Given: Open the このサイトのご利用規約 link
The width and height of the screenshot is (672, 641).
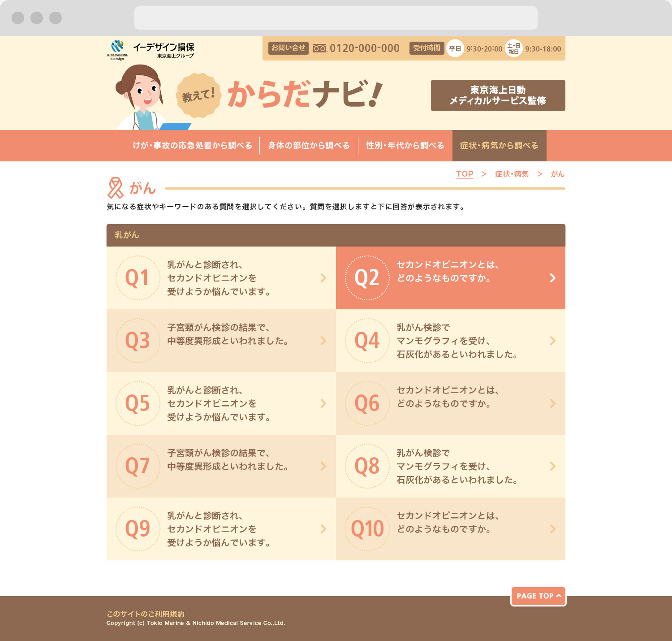Looking at the screenshot, I should tap(146, 614).
